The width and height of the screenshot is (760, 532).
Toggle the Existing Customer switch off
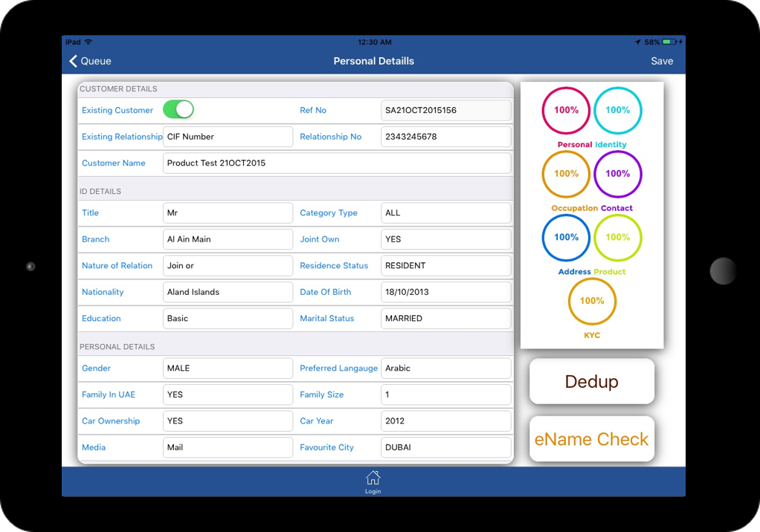tap(178, 110)
